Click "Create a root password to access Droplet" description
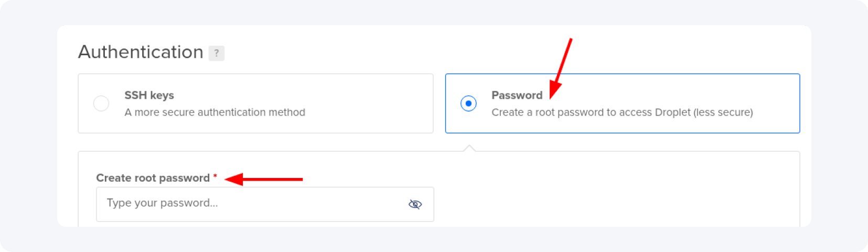868x252 pixels. pyautogui.click(x=590, y=112)
